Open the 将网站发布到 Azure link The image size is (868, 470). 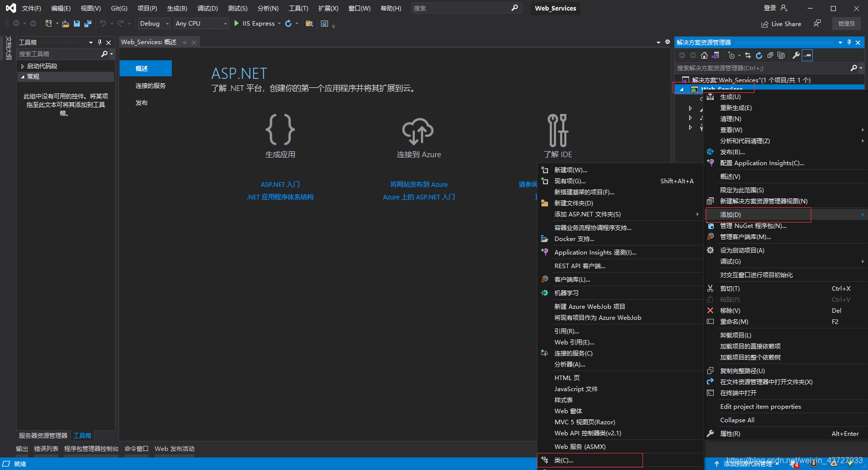[419, 184]
